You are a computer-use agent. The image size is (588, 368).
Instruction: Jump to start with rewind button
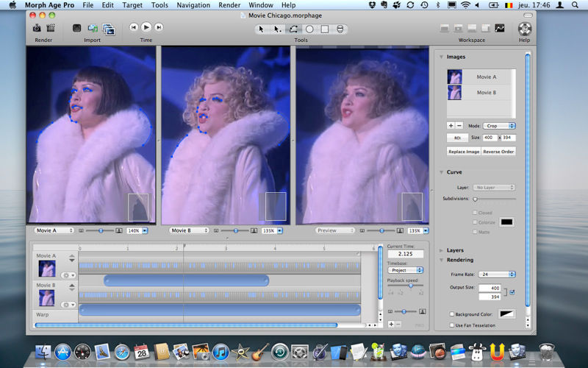point(134,27)
